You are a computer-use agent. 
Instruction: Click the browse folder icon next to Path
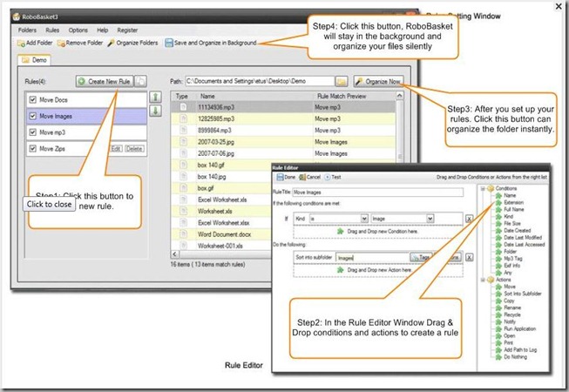click(341, 82)
